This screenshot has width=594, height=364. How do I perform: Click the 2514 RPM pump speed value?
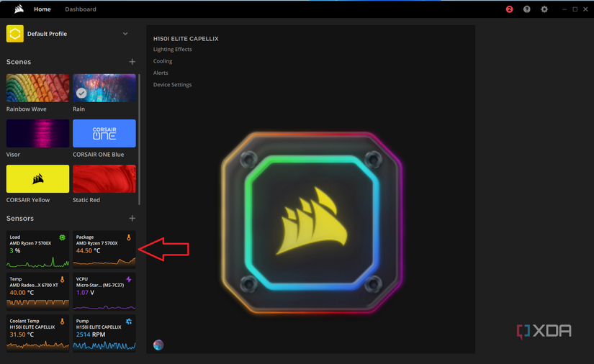coord(91,335)
